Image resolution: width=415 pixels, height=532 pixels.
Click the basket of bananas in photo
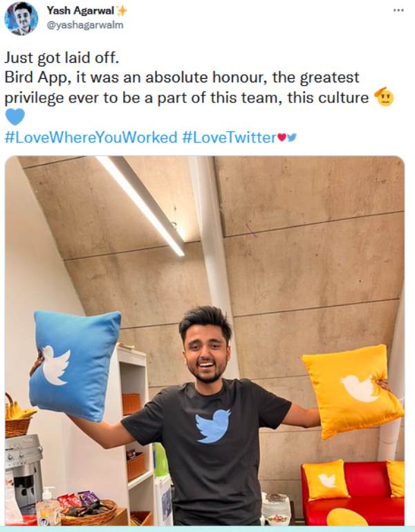pyautogui.click(x=19, y=416)
